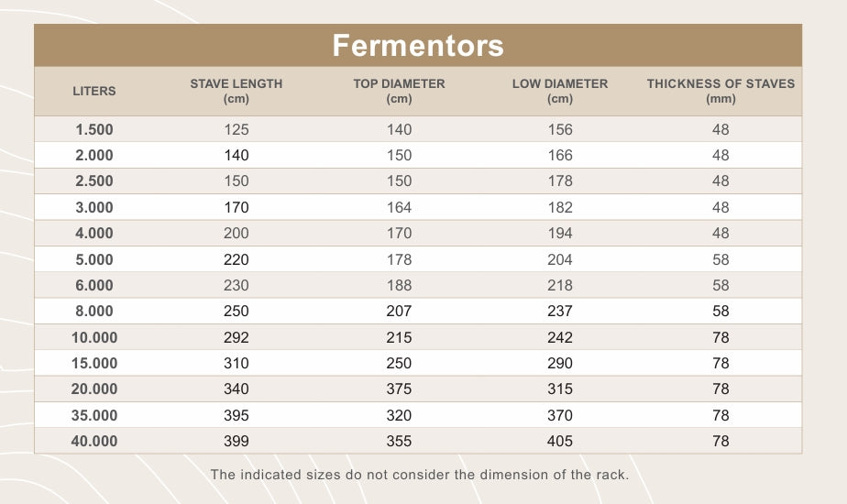
Task: Click the Fermentors table title
Action: (418, 45)
